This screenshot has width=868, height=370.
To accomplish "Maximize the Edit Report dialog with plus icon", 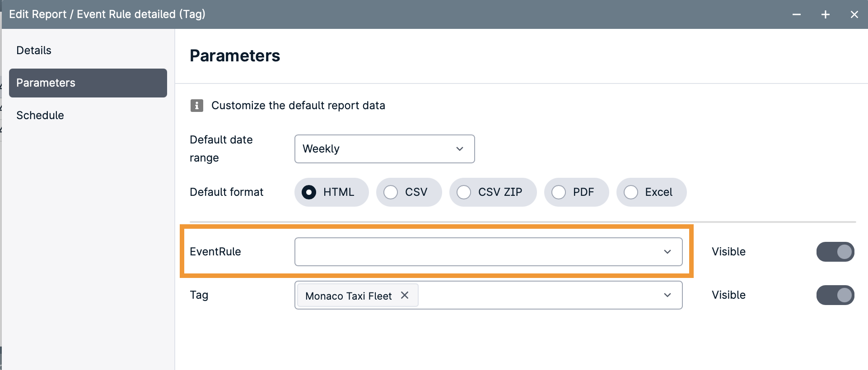I will pos(826,14).
